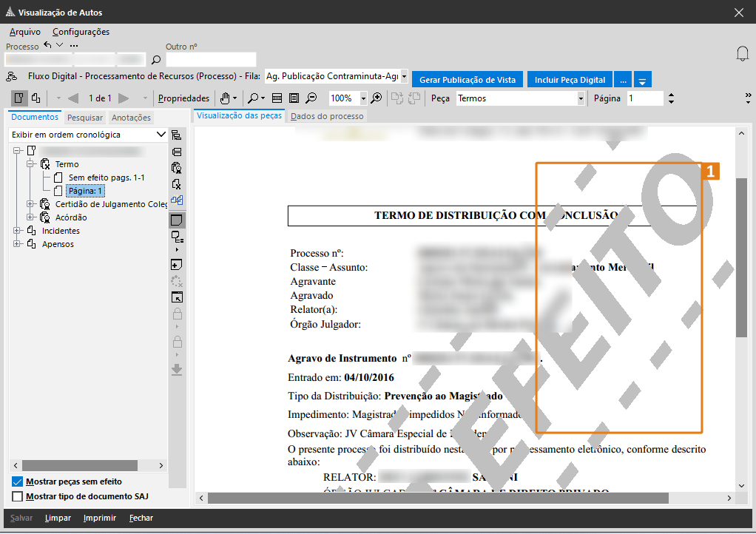Click the blue filter dropdown button
Screen dimensions: 756x534
coord(642,80)
